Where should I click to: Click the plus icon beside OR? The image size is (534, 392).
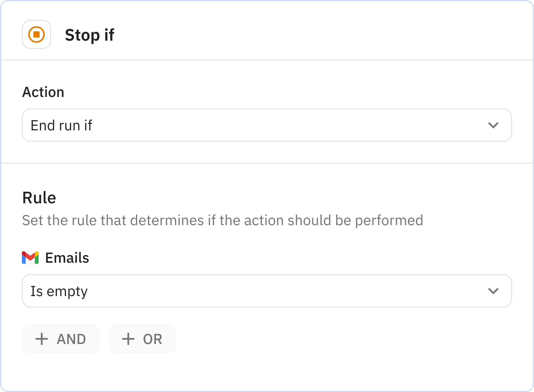tap(128, 339)
